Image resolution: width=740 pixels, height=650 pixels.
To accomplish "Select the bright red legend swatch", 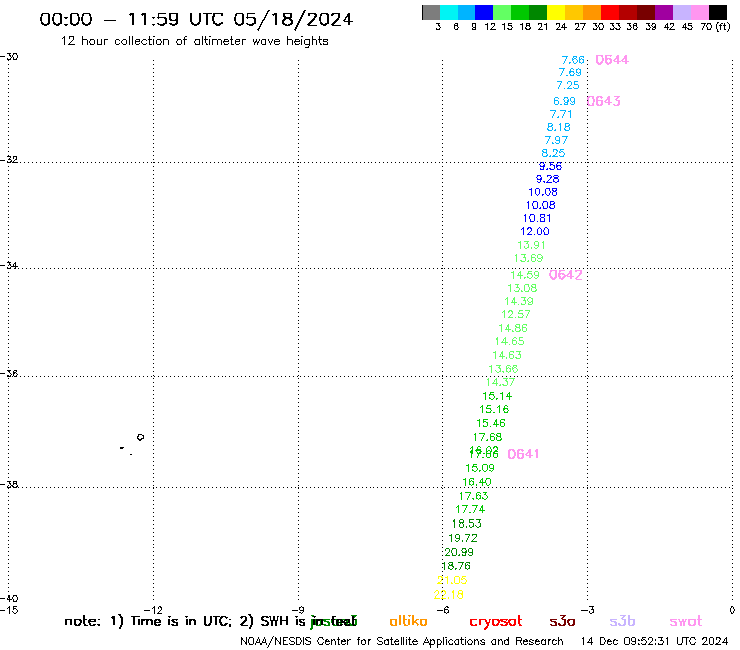I will click(x=610, y=12).
